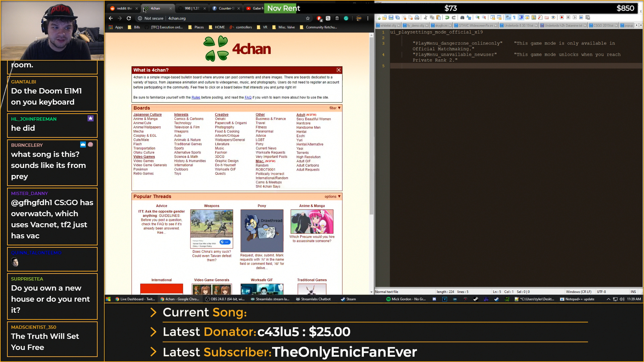Click Notepad++ Undo icon

pyautogui.click(x=447, y=18)
